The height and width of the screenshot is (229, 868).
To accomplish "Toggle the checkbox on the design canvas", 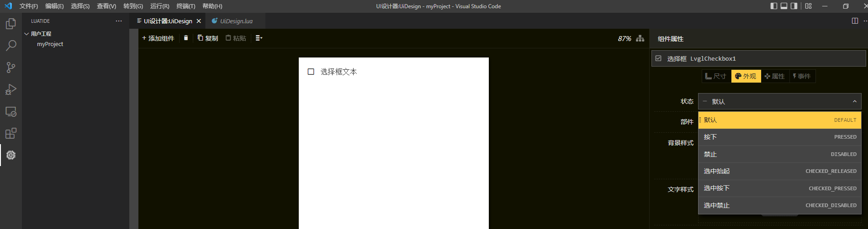I will coord(311,72).
